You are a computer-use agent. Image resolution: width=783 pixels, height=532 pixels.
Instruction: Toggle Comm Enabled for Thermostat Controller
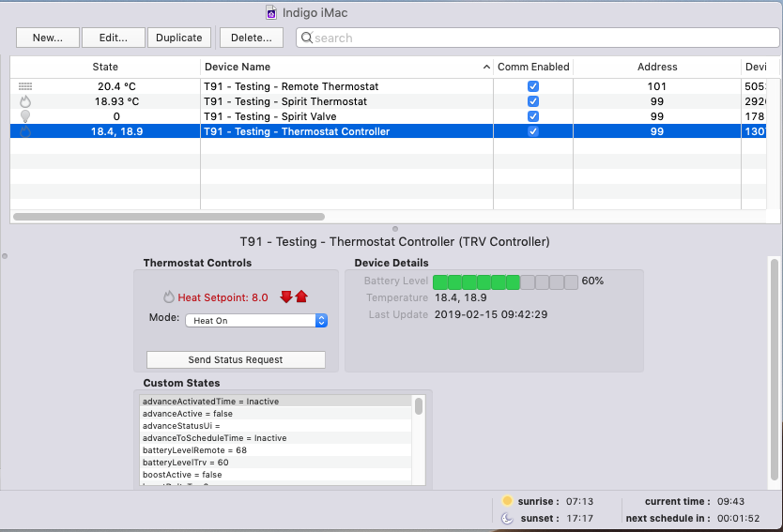coord(533,131)
